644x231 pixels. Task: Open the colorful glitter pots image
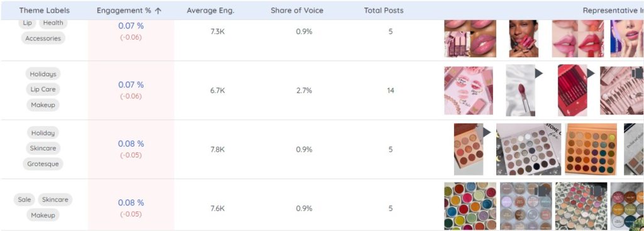(x=470, y=206)
